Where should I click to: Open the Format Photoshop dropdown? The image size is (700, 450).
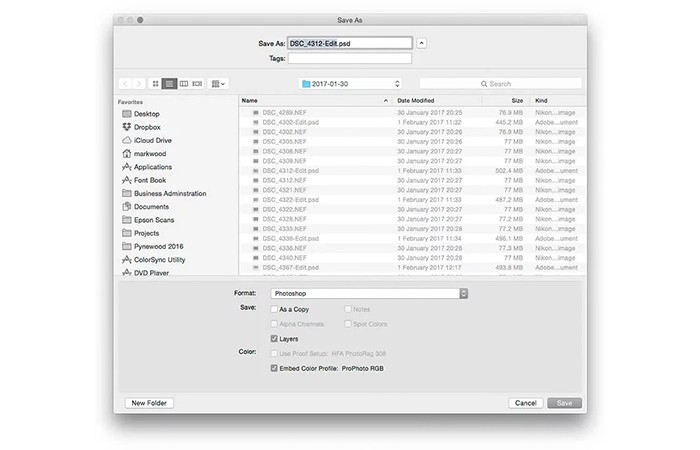[x=369, y=293]
